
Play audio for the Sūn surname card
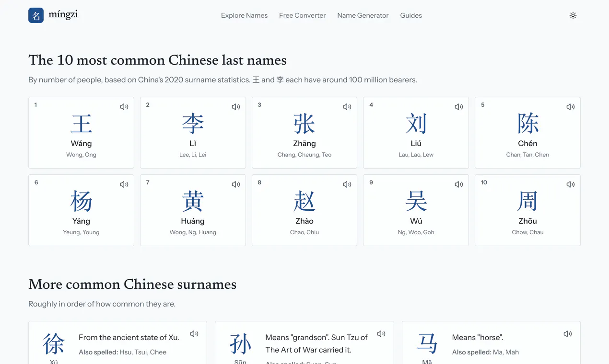click(381, 334)
